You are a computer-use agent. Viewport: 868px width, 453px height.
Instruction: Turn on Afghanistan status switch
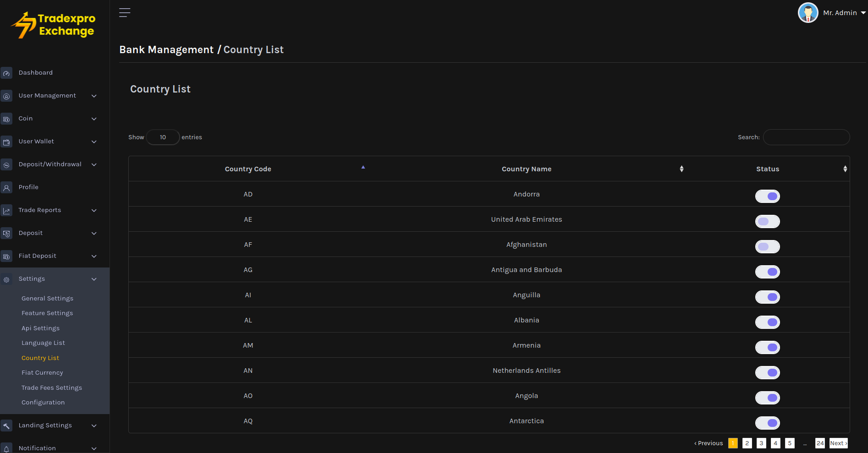tap(767, 246)
